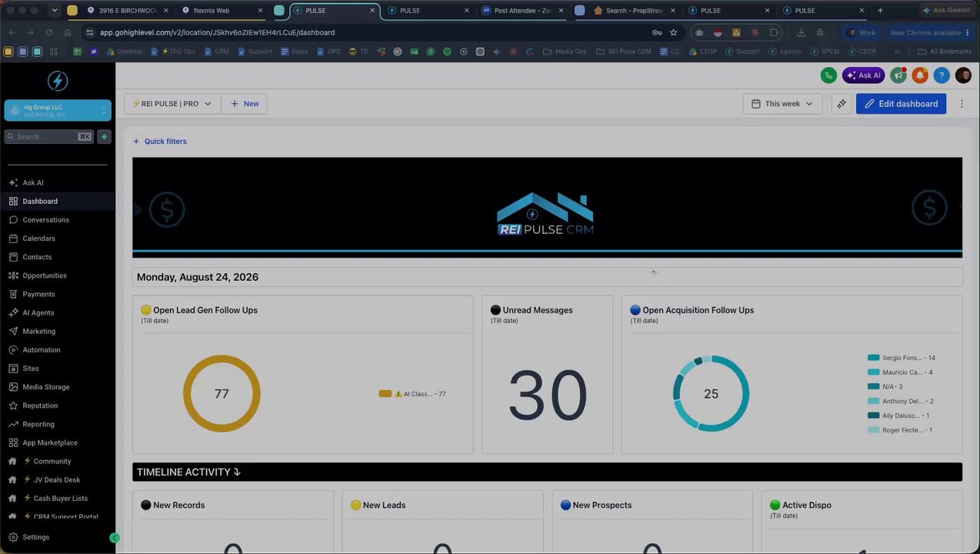980x554 pixels.
Task: Open the This week date range dropdown
Action: pyautogui.click(x=782, y=104)
